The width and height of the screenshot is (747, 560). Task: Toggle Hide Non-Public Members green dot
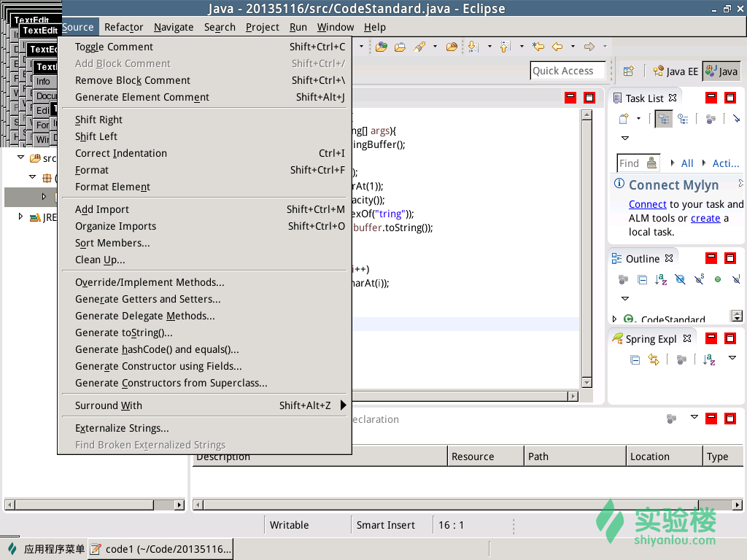click(718, 279)
